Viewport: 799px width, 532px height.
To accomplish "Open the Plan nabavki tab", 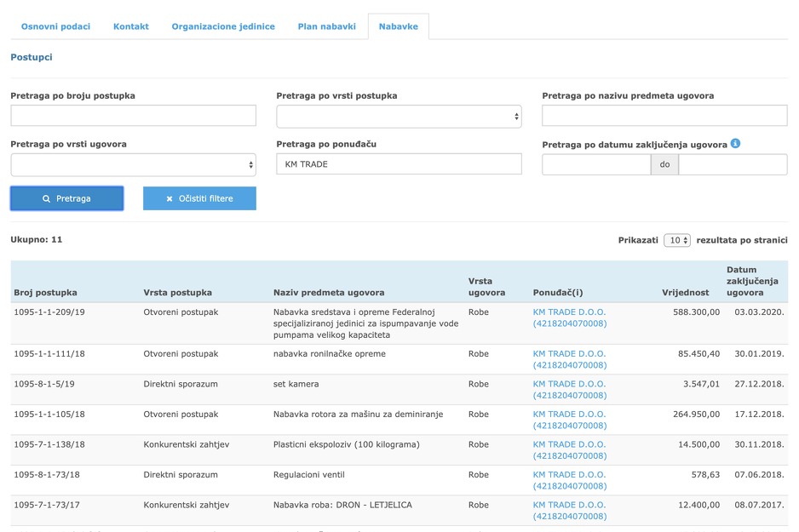I will [x=326, y=26].
